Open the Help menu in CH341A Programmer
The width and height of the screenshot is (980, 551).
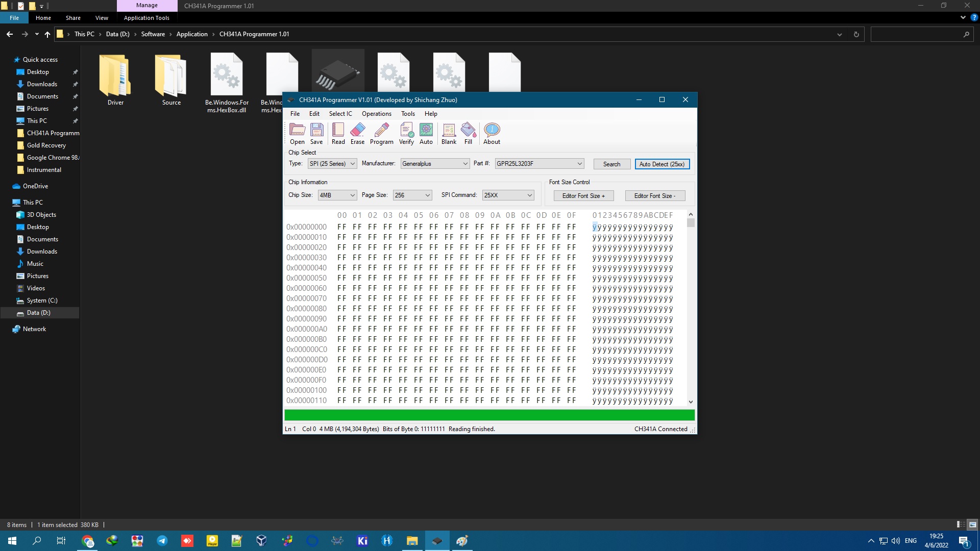(431, 114)
